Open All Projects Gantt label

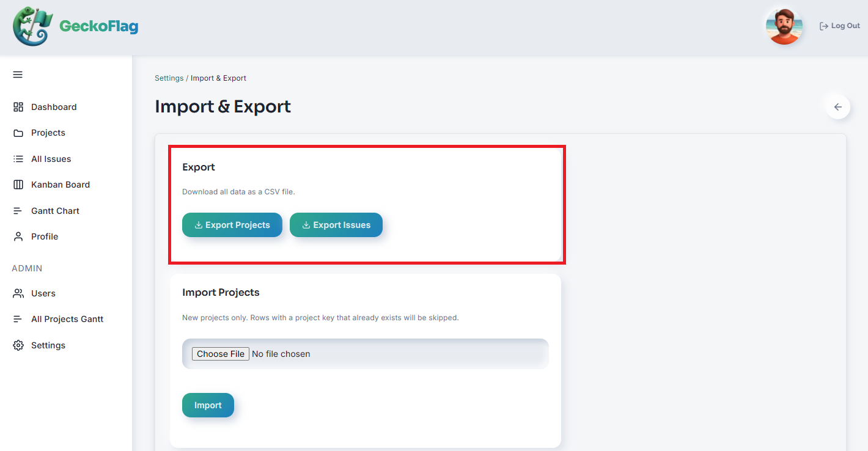67,319
